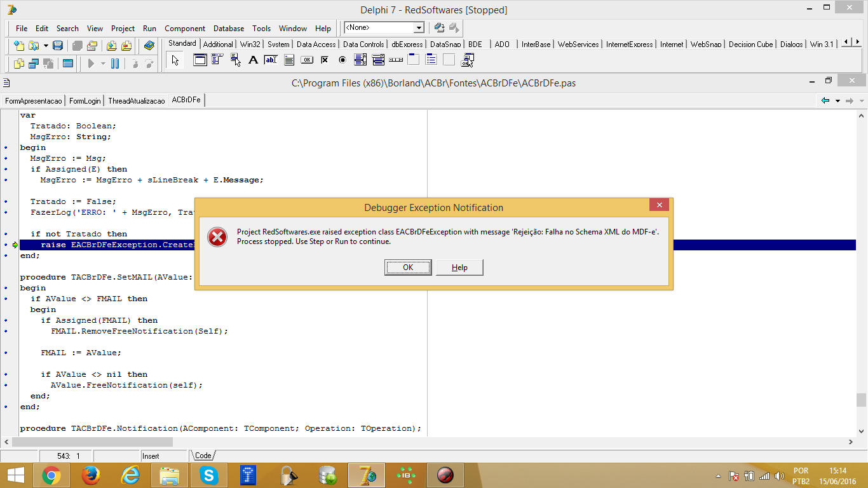Image resolution: width=868 pixels, height=488 pixels.
Task: Switch to the Additional palette tab
Action: 218,44
